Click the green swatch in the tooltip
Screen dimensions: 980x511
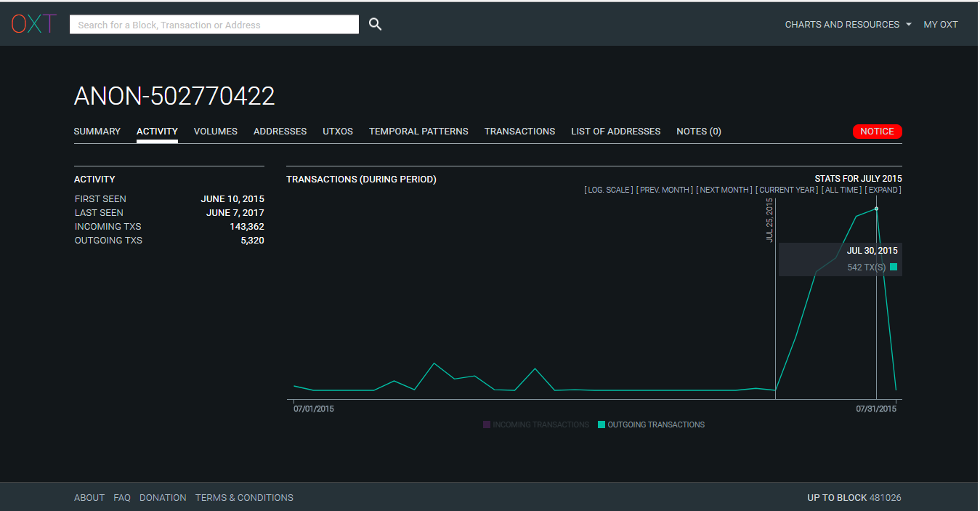[x=894, y=267]
